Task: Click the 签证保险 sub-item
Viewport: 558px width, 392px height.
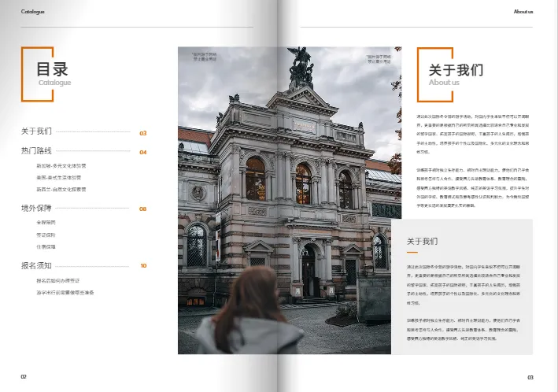Action: pyautogui.click(x=46, y=235)
